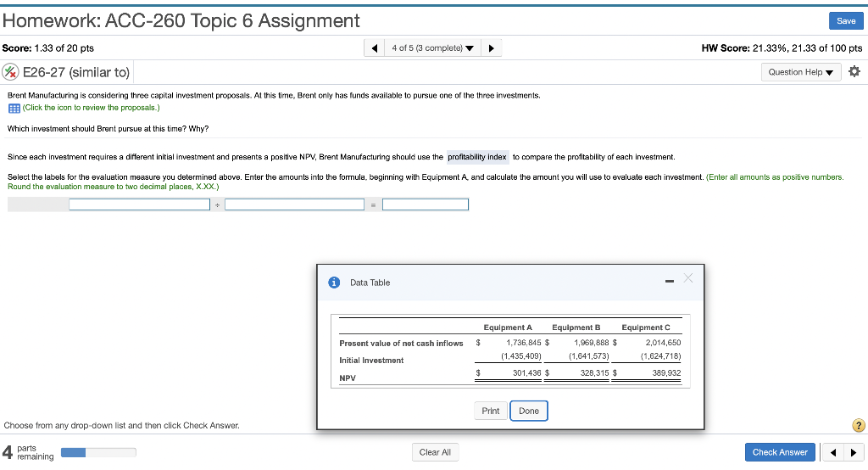The image size is (868, 470).
Task: Click the Clear All button
Action: pos(435,452)
